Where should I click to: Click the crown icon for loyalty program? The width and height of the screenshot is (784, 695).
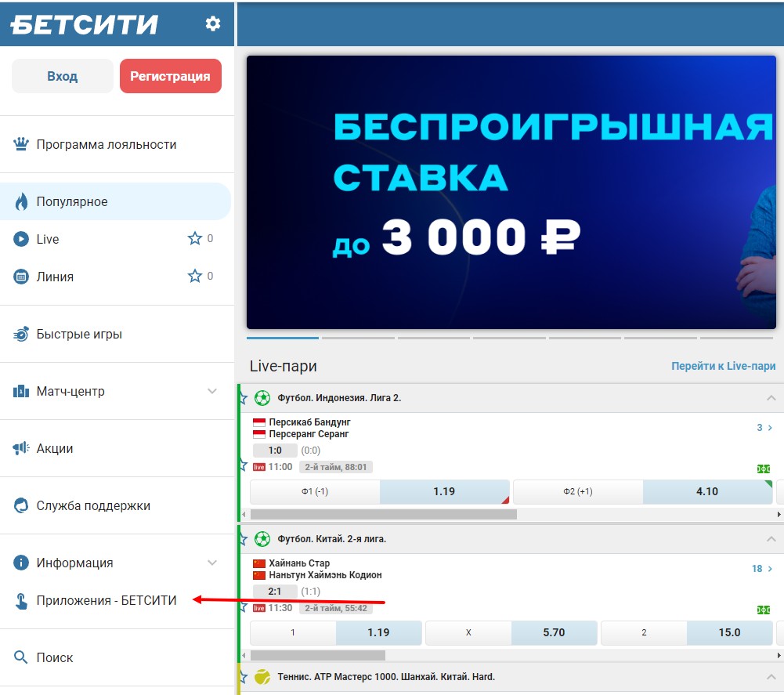21,144
